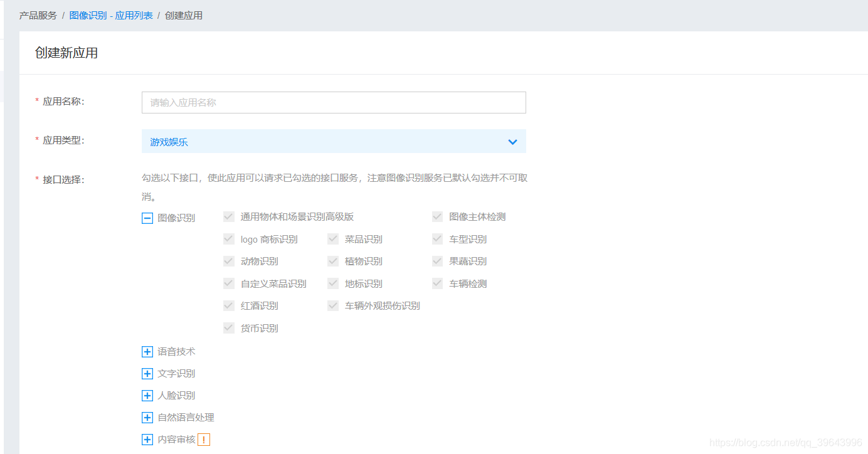The width and height of the screenshot is (868, 454).
Task: Toggle 图像主体检测 checkbox
Action: pyautogui.click(x=438, y=217)
